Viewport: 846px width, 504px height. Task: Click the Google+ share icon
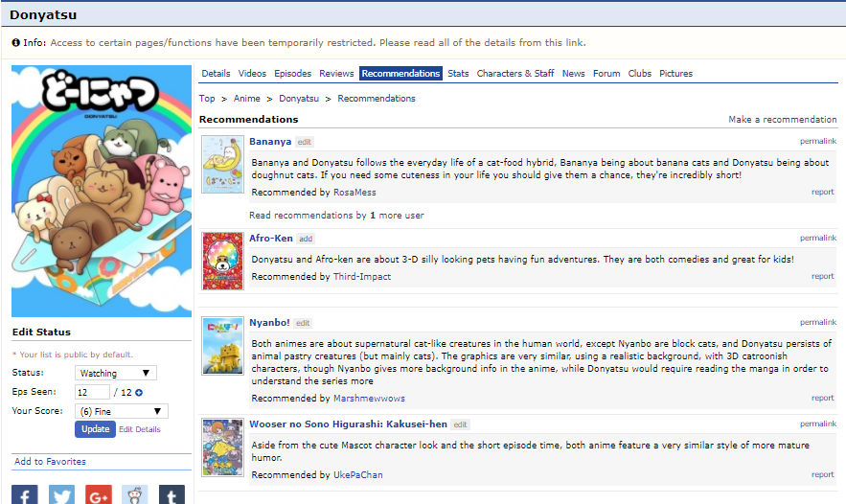coord(98,494)
